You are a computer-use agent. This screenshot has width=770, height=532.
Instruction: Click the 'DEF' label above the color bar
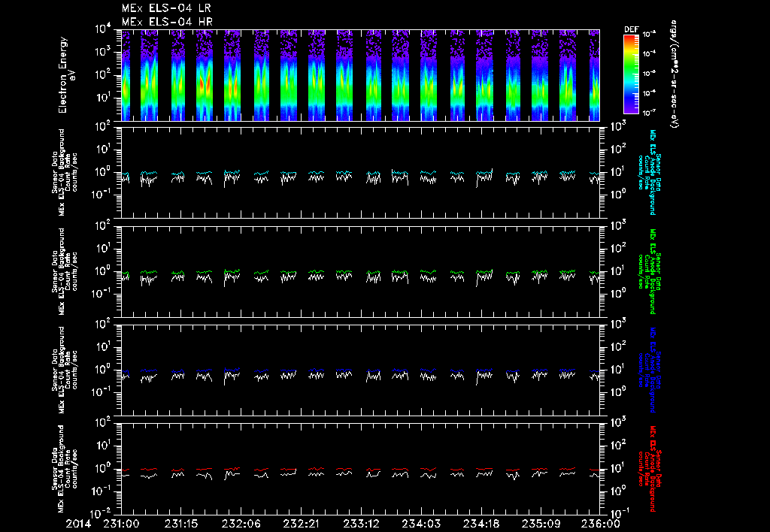pos(631,29)
